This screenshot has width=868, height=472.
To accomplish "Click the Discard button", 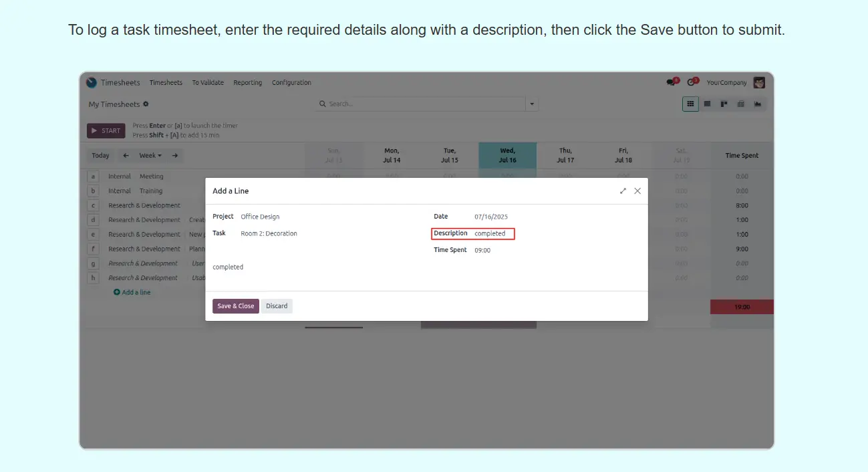I will pyautogui.click(x=277, y=306).
